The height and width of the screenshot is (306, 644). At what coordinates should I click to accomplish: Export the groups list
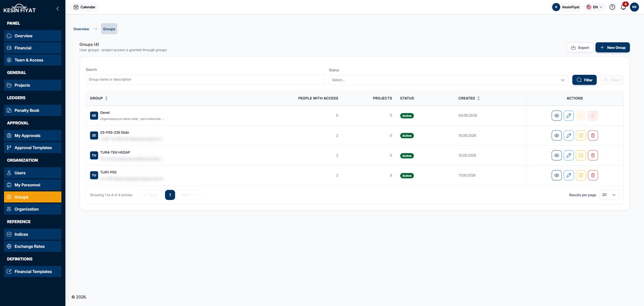click(580, 48)
